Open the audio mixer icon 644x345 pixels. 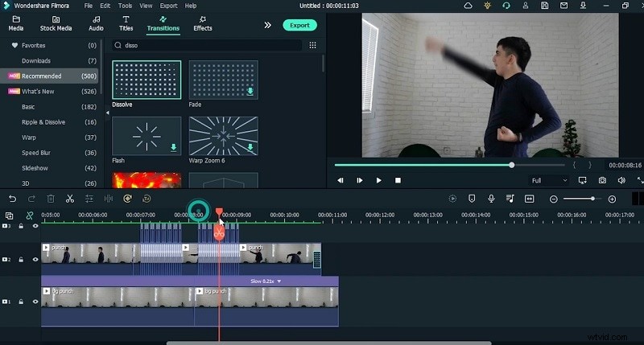coord(510,199)
